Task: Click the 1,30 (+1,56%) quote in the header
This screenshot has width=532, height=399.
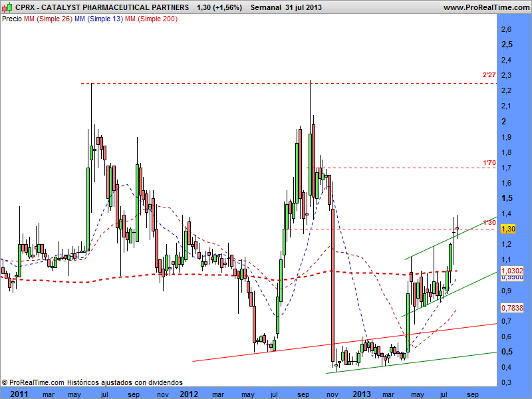Action: (219, 7)
